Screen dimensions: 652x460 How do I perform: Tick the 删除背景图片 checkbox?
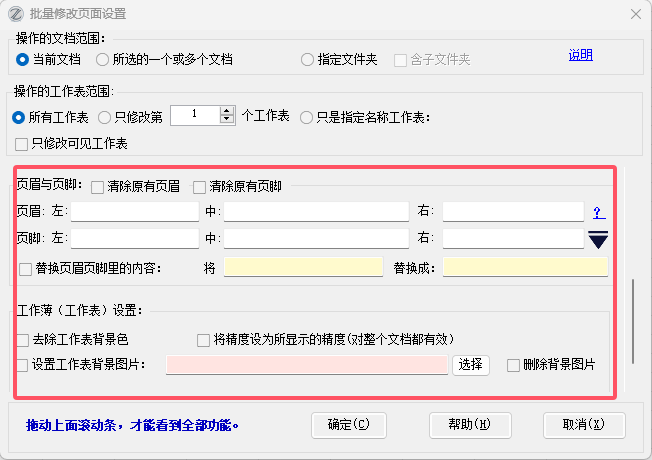[514, 365]
